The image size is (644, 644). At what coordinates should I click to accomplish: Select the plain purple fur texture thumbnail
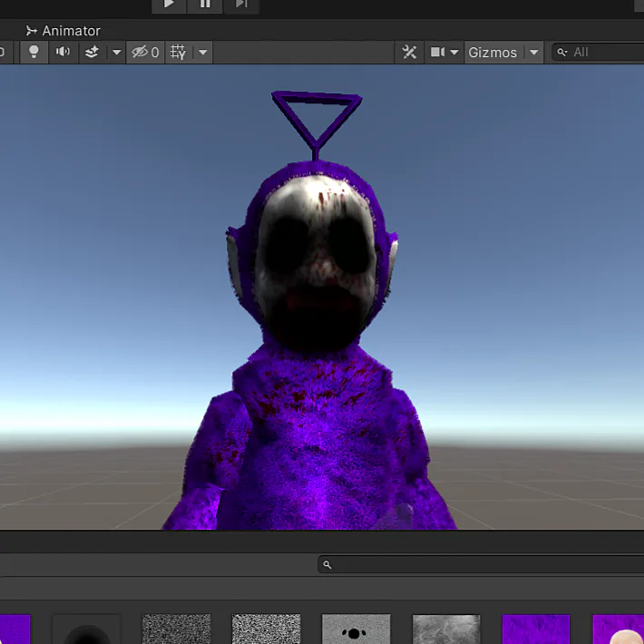point(536,629)
